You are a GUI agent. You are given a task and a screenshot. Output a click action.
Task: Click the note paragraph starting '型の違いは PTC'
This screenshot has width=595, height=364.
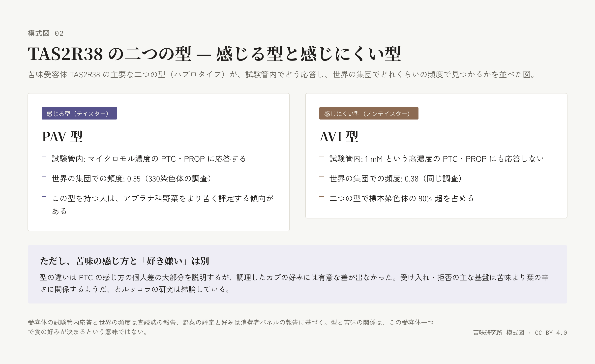[294, 283]
